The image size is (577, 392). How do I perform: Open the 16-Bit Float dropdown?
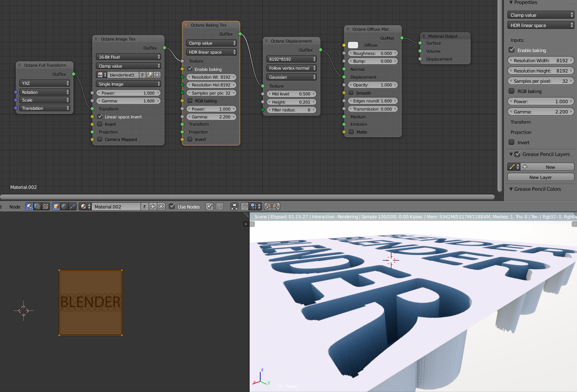point(129,57)
